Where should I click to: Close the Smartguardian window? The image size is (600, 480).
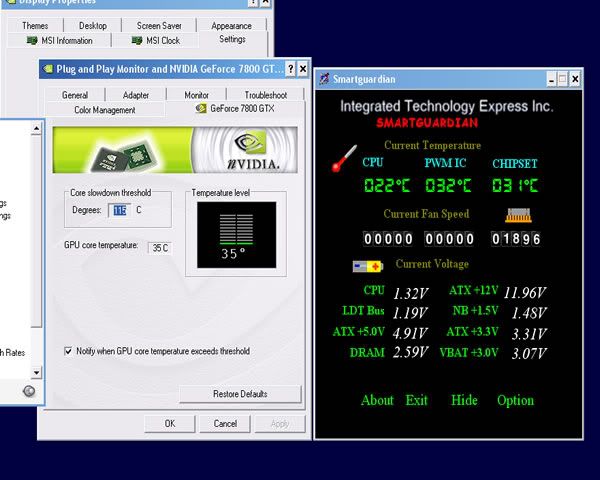click(575, 79)
